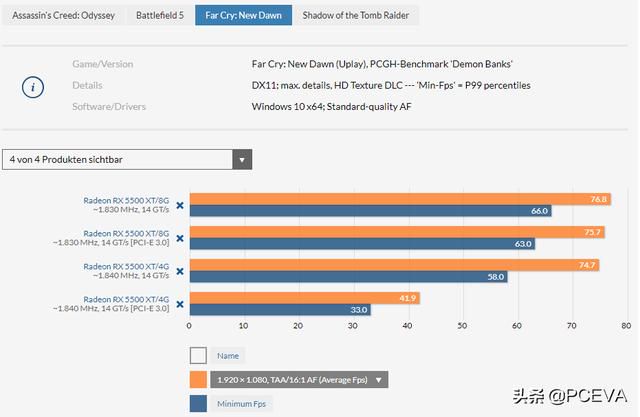
Task: Click the 66.0 blue minimum fps bar
Action: click(x=371, y=211)
